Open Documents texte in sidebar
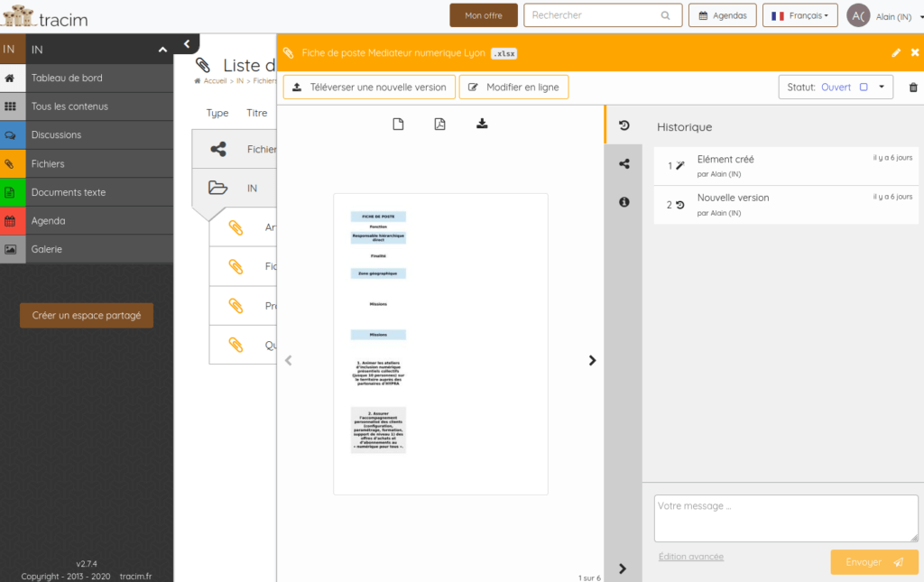Viewport: 924px width, 582px height. click(69, 192)
